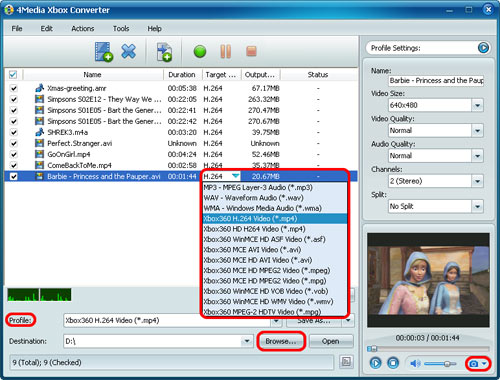This screenshot has height=380, width=500.
Task: Open the Actions menu
Action: pyautogui.click(x=83, y=29)
